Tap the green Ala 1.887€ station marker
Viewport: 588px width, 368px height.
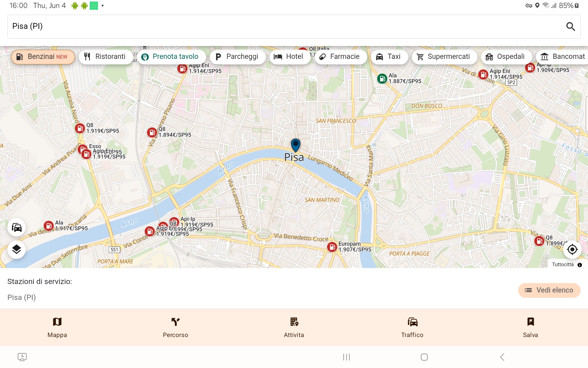click(x=382, y=79)
